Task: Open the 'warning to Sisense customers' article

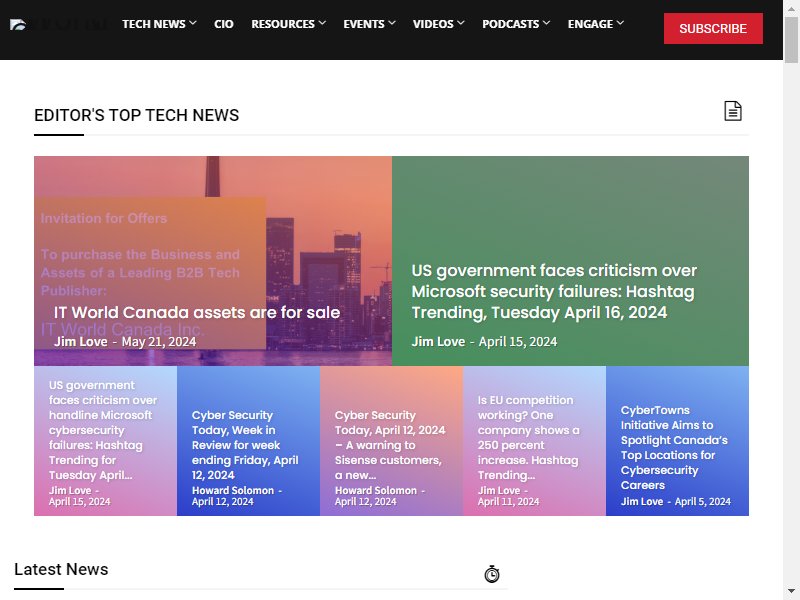Action: tap(390, 445)
